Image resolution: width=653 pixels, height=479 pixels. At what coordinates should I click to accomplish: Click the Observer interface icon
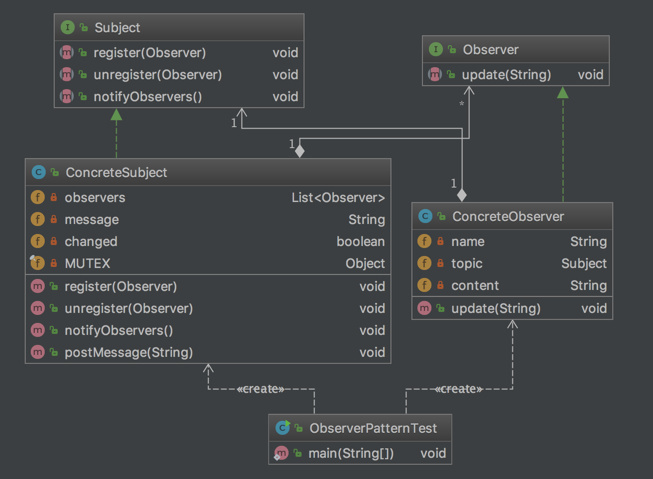(x=435, y=49)
